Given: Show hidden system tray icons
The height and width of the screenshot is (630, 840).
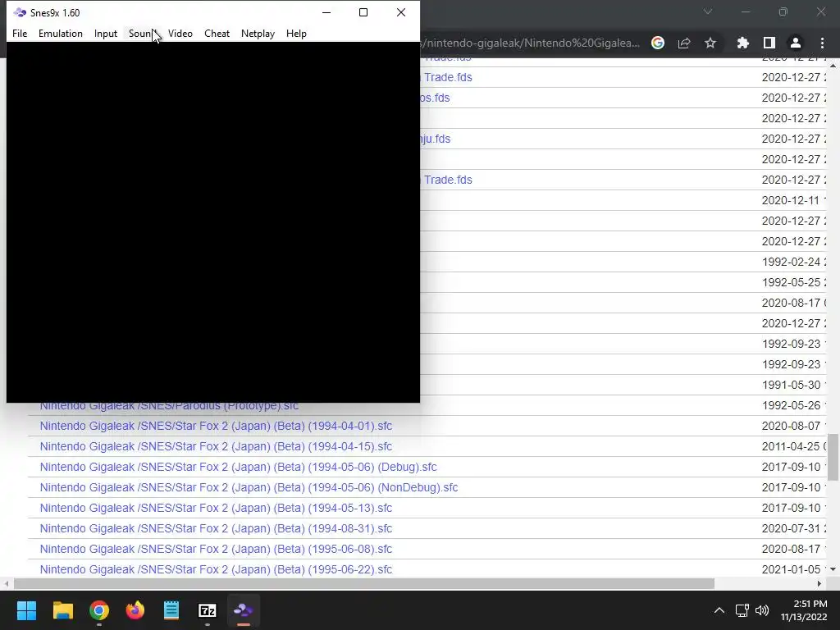Looking at the screenshot, I should coord(719,610).
